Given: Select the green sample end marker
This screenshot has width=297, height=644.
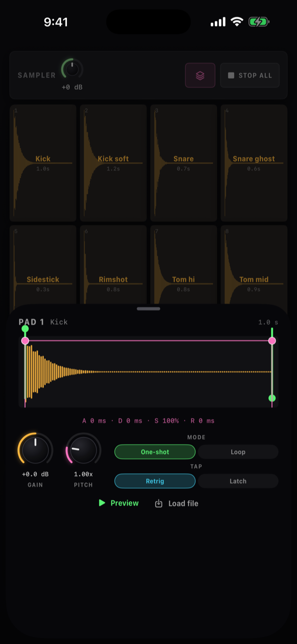Looking at the screenshot, I should (272, 398).
